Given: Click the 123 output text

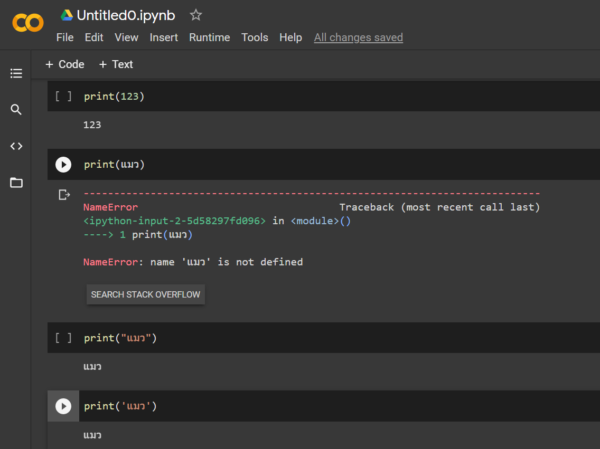Looking at the screenshot, I should (x=92, y=125).
